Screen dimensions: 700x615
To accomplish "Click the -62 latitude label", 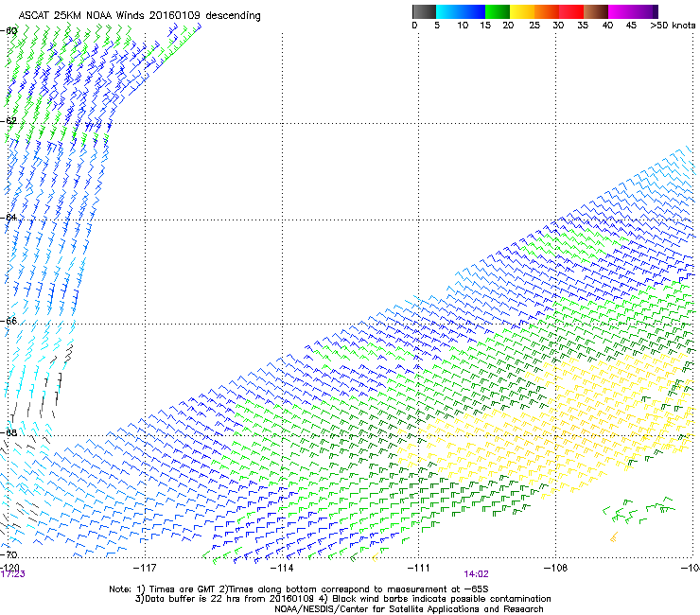I will (9, 121).
